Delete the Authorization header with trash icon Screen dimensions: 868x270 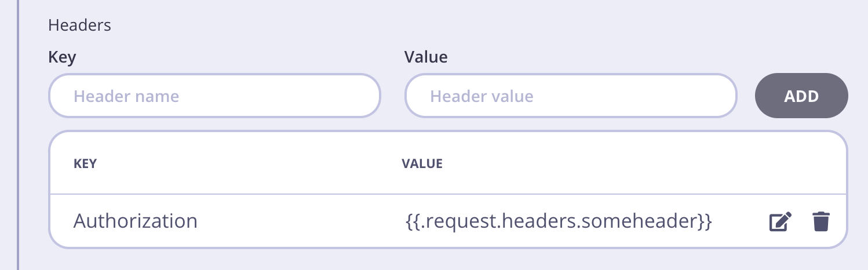click(x=820, y=222)
